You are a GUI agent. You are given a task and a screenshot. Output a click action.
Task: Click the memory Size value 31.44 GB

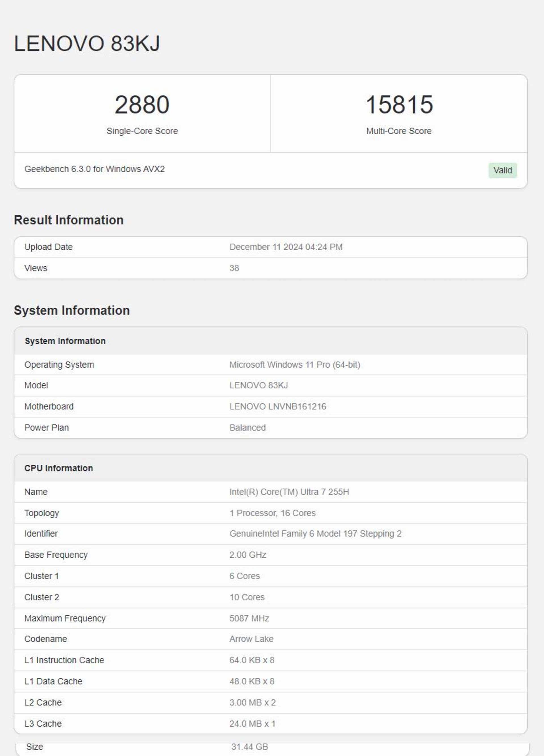pyautogui.click(x=249, y=747)
